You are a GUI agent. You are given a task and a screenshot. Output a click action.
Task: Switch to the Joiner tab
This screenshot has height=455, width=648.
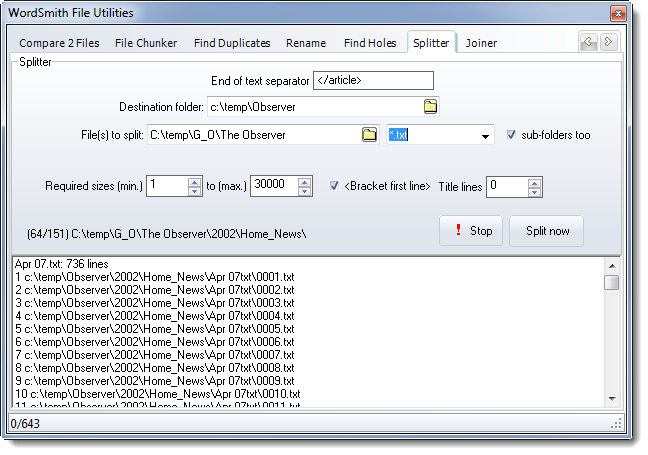point(481,43)
